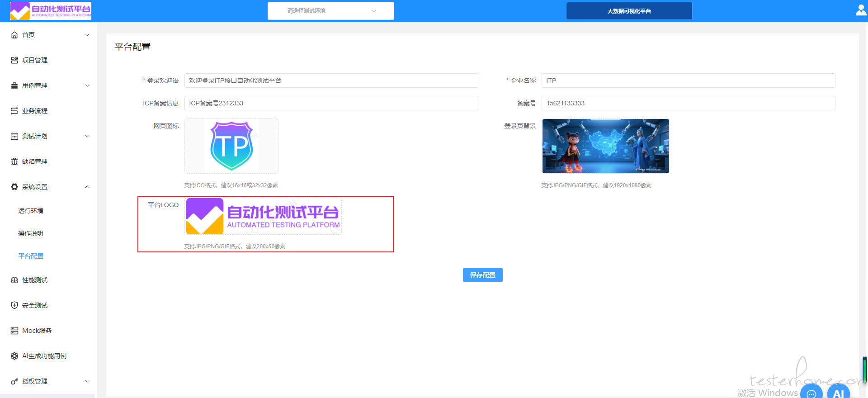This screenshot has width=868, height=398.
Task: Select the 运行环境 submenu item
Action: 31,211
